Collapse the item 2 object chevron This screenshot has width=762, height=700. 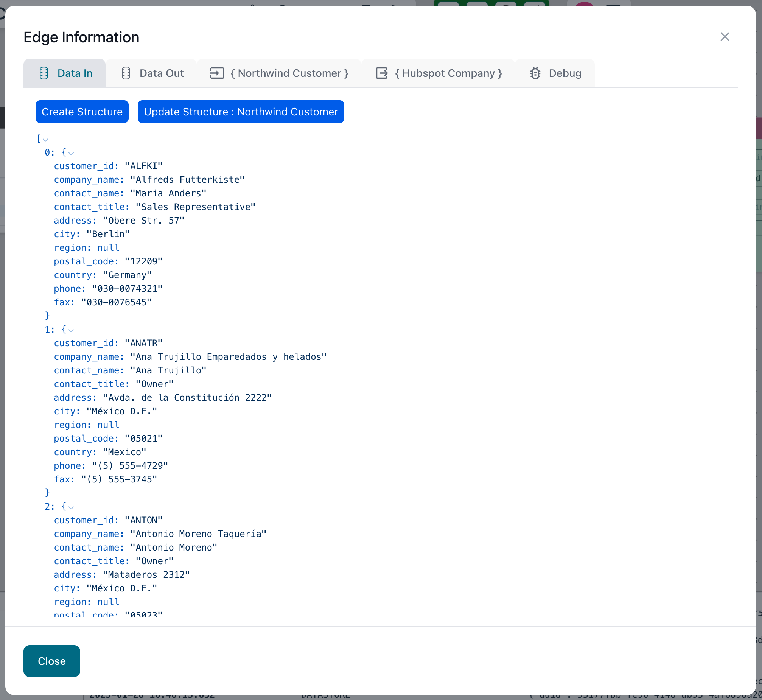click(71, 507)
